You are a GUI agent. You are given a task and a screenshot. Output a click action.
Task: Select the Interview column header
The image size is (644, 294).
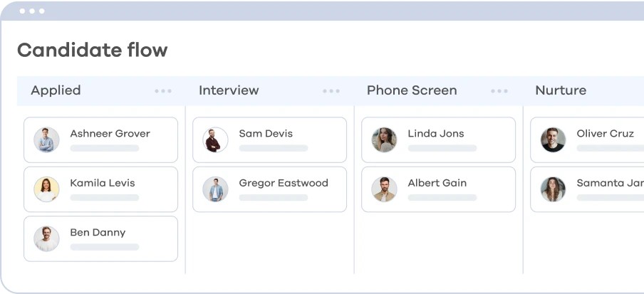tap(229, 90)
